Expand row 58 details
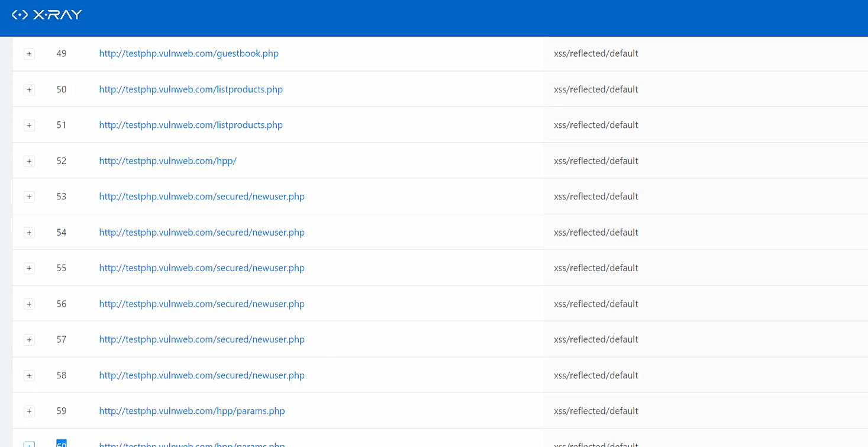Viewport: 868px width, 447px height. click(x=29, y=375)
